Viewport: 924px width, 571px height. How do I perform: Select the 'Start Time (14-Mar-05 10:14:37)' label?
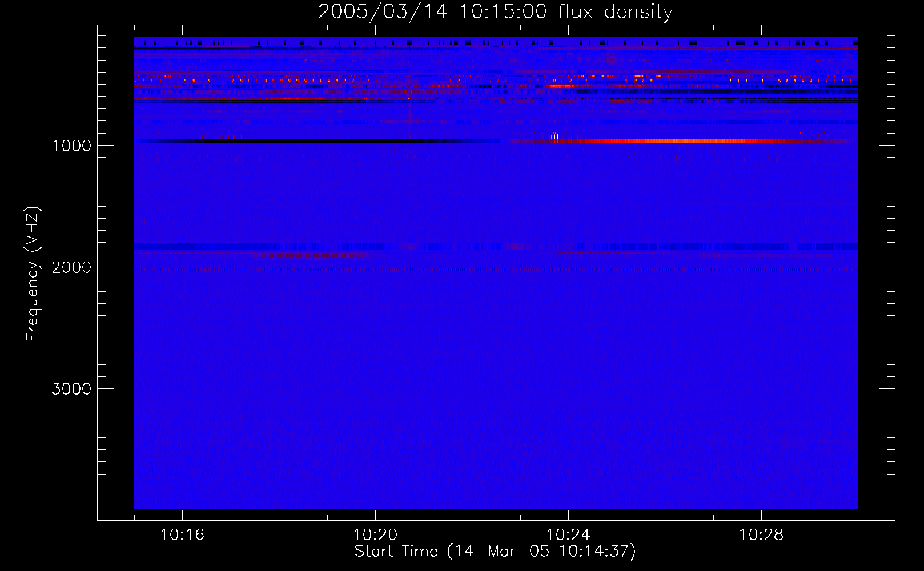coord(495,552)
